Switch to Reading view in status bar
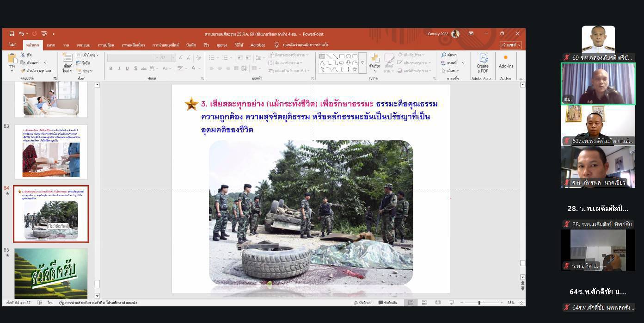 pyautogui.click(x=437, y=303)
